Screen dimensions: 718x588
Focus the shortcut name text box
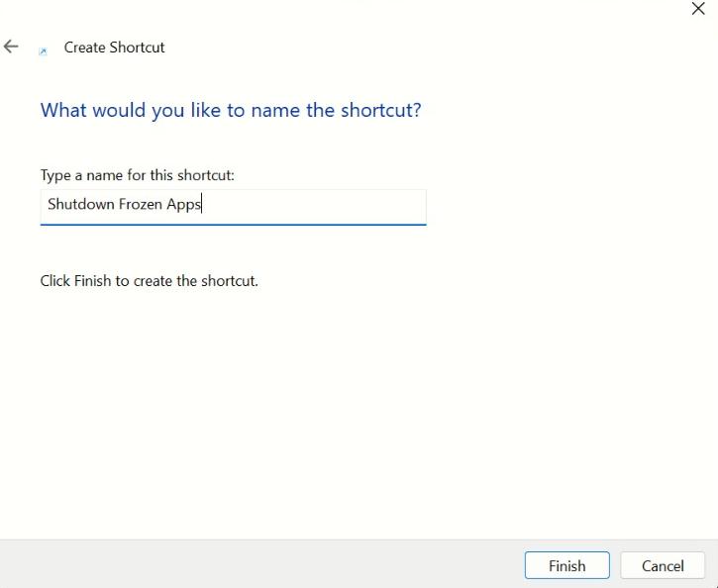233,206
